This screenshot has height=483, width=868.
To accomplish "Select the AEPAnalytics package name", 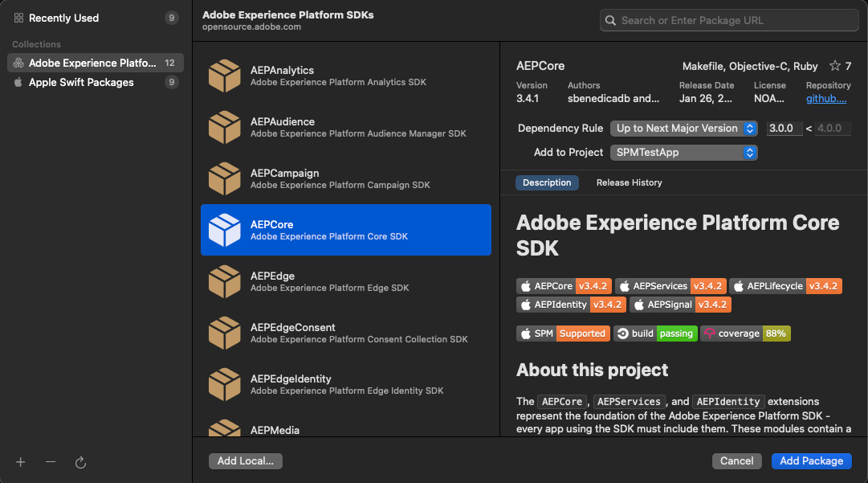I will 282,71.
